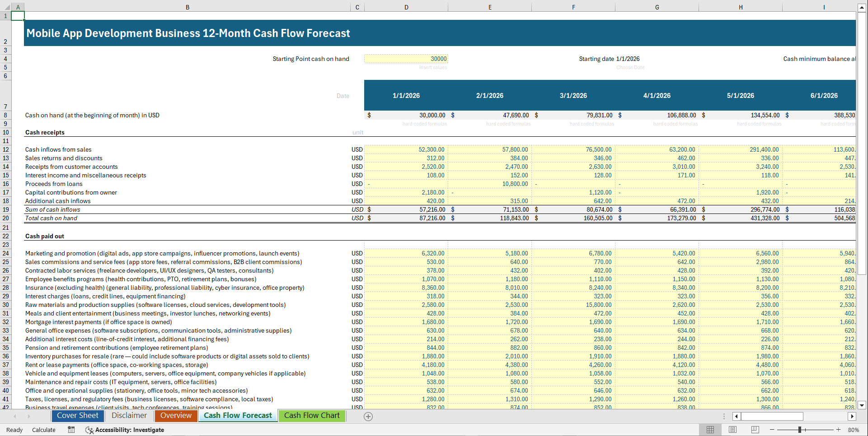Click the macro recording icon in status bar

click(x=71, y=430)
